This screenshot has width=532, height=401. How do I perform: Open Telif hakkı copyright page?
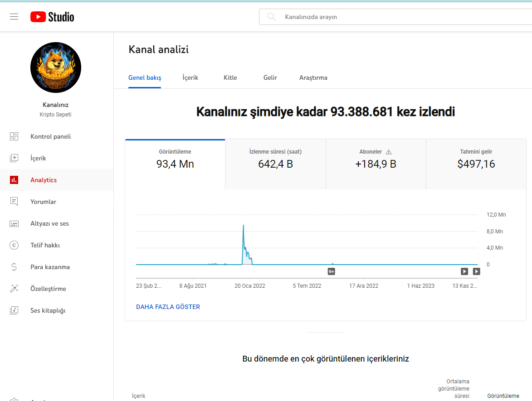click(x=45, y=245)
